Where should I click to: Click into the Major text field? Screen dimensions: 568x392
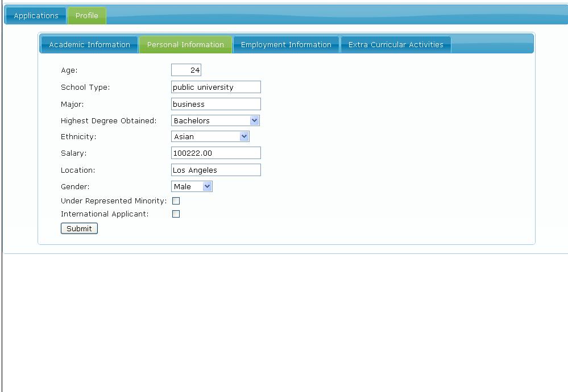coord(216,104)
